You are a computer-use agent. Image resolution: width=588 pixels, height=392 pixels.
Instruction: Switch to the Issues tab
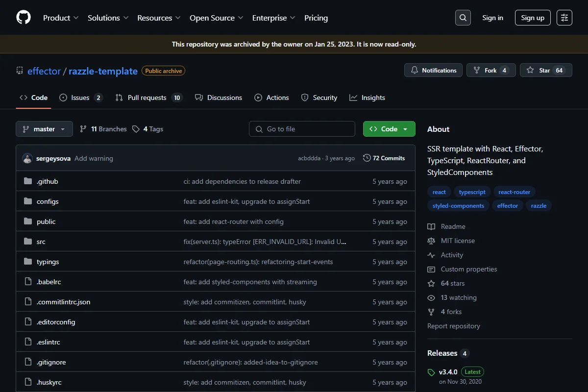(x=81, y=98)
